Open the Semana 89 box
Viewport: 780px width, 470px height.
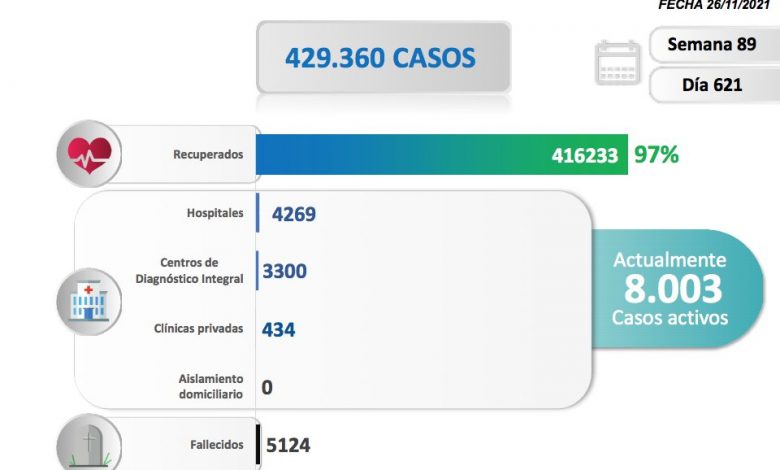point(712,46)
